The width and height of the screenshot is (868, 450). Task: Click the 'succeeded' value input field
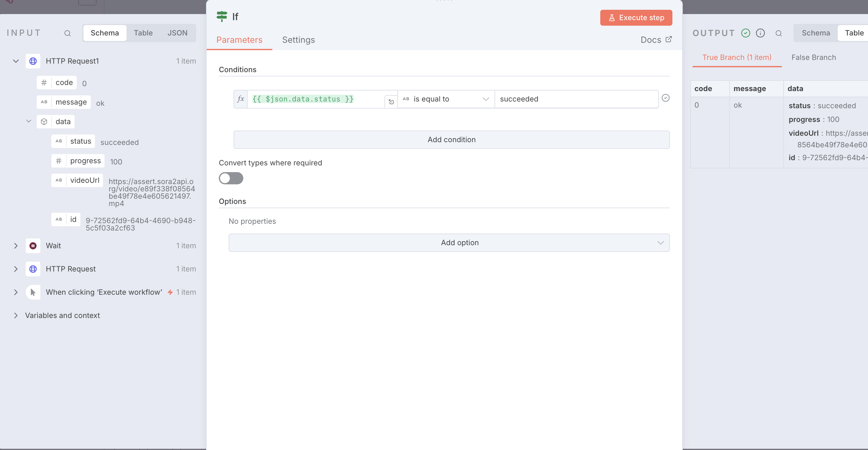tap(576, 99)
